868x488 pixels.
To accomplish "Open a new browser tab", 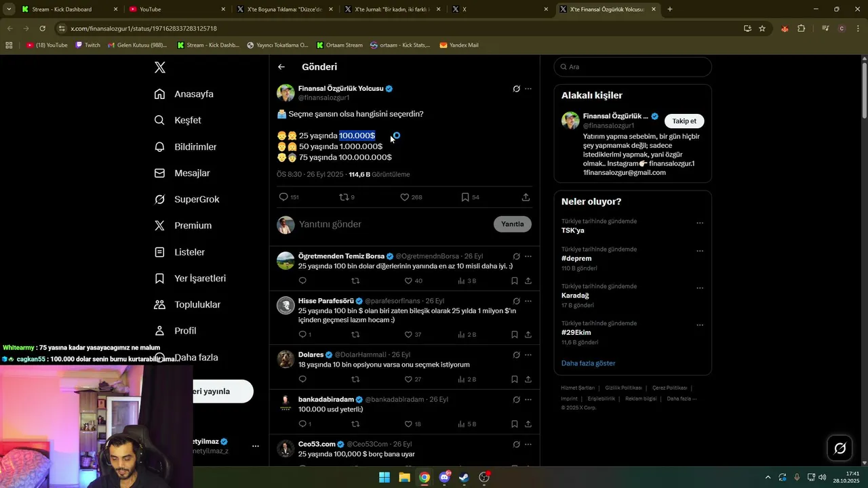I will click(x=670, y=9).
